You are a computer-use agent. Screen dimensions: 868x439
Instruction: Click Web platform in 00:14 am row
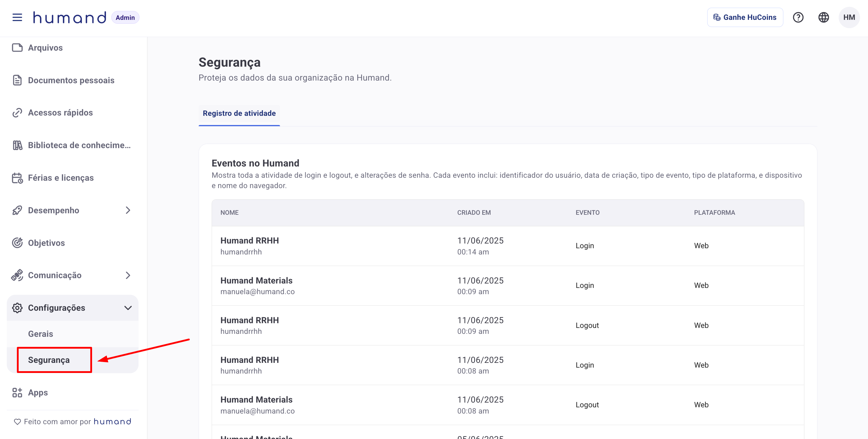point(701,246)
